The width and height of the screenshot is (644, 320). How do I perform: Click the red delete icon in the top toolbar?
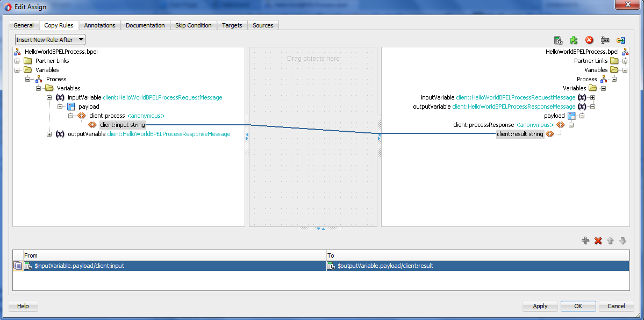coord(588,40)
